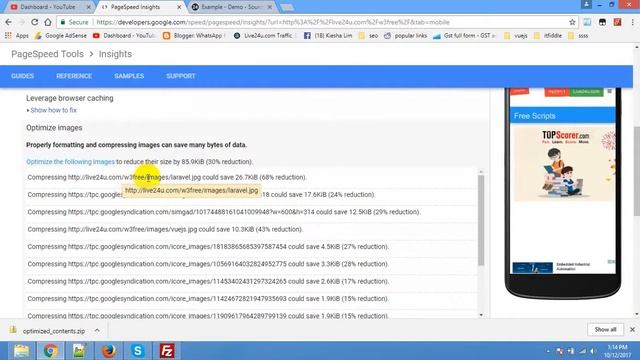Open the ssss bookmarks folder

578,36
